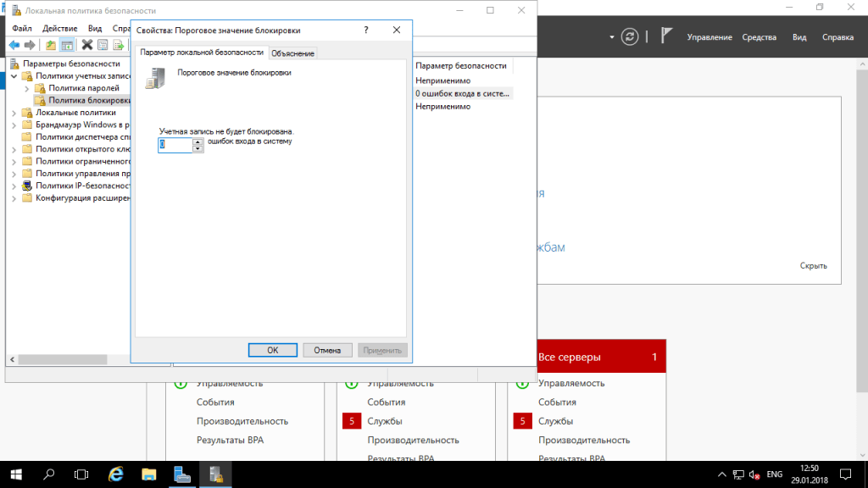Image resolution: width=868 pixels, height=488 pixels.
Task: Click the Скрыть link
Action: tap(813, 266)
